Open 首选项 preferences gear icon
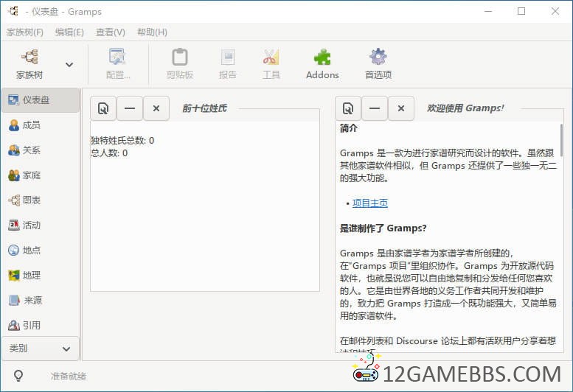The height and width of the screenshot is (392, 573). click(x=378, y=64)
